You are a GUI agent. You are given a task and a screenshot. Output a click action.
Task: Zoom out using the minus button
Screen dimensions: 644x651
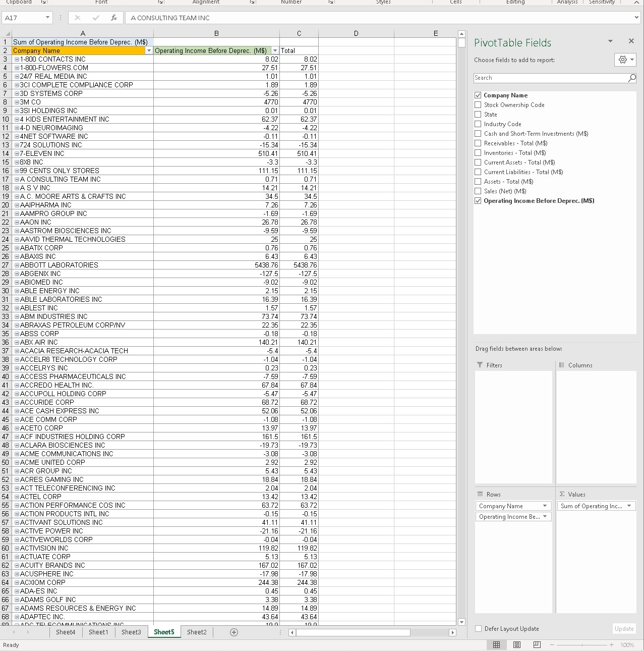(x=552, y=645)
